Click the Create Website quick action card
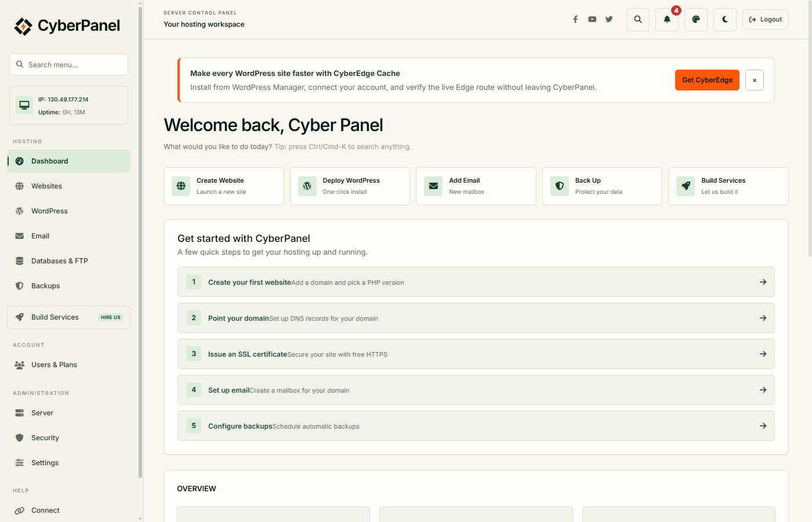 pyautogui.click(x=224, y=186)
